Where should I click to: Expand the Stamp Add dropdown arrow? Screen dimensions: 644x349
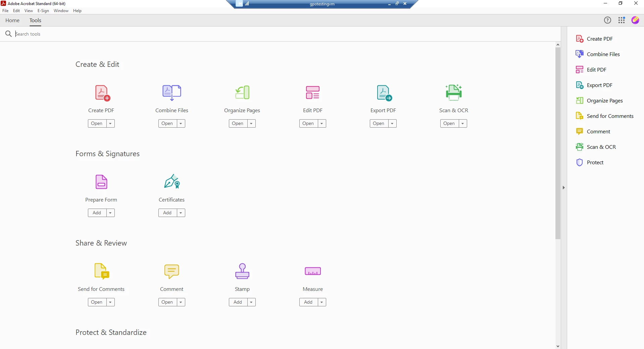(x=251, y=302)
